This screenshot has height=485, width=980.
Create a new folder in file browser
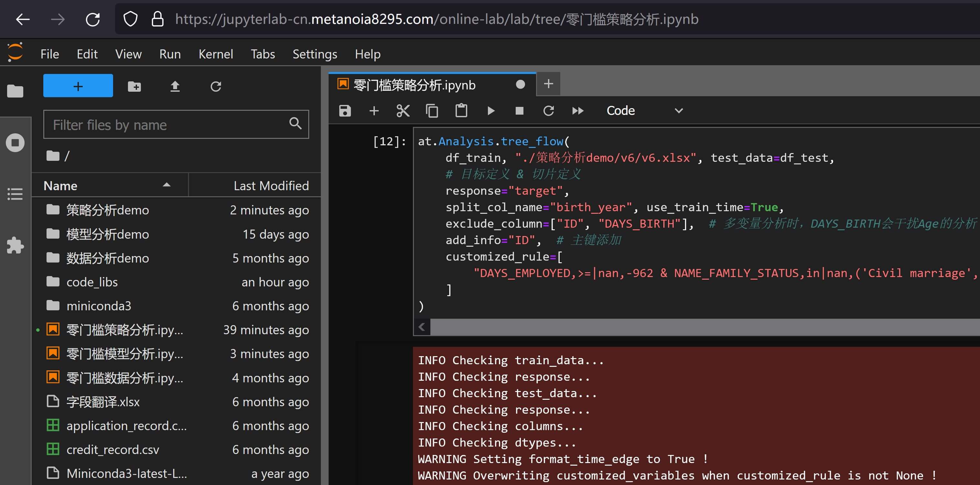[x=134, y=86]
